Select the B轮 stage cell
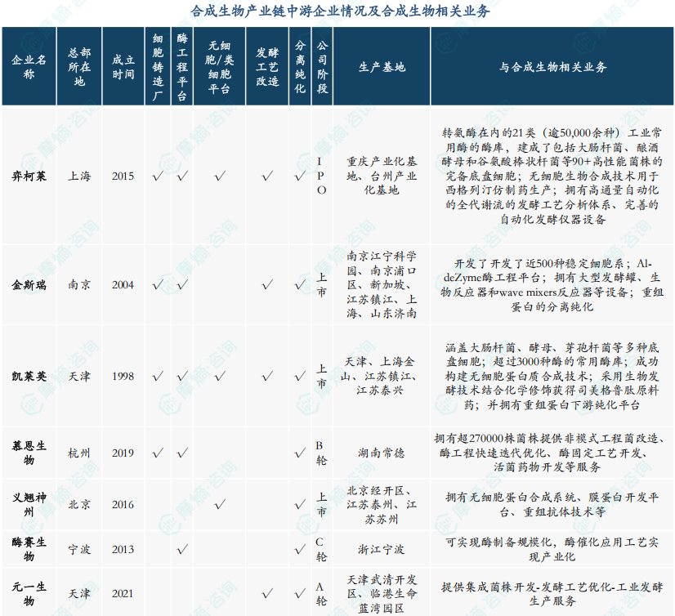Image resolution: width=675 pixels, height=616 pixels. (x=321, y=453)
